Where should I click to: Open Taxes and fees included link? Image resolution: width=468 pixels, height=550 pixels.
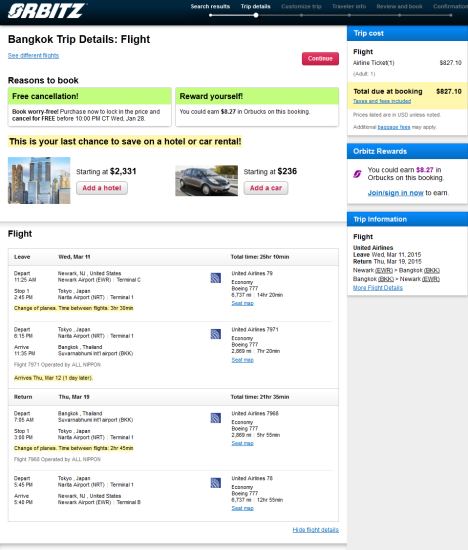[x=382, y=101]
